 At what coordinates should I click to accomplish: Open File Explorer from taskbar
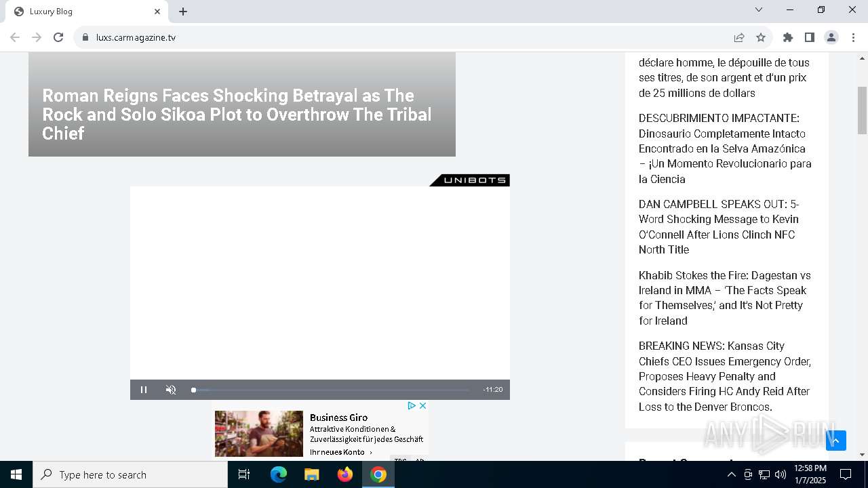312,474
